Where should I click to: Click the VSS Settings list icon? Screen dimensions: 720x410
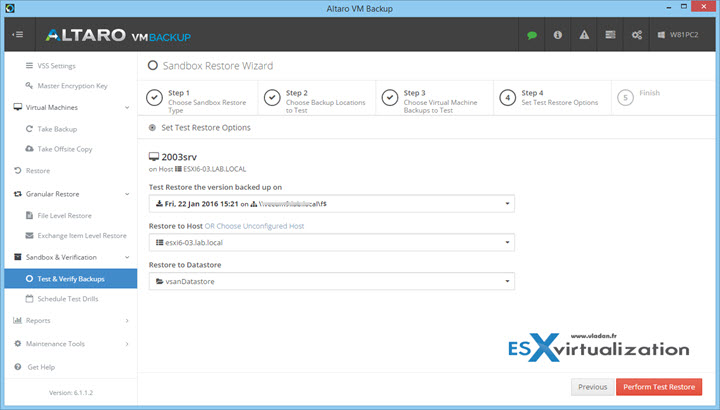[29, 66]
